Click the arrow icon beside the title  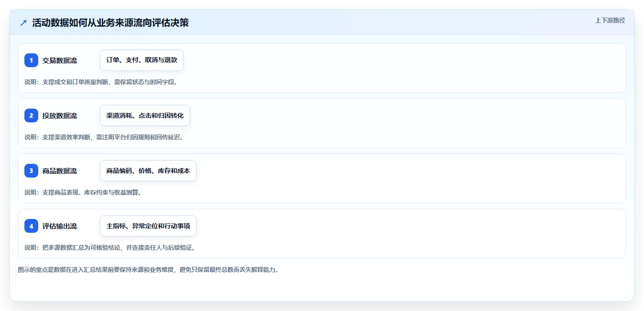[x=23, y=23]
